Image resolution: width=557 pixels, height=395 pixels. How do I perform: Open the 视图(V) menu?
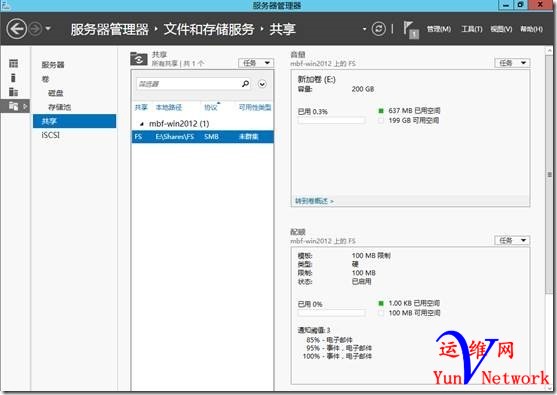pos(501,29)
